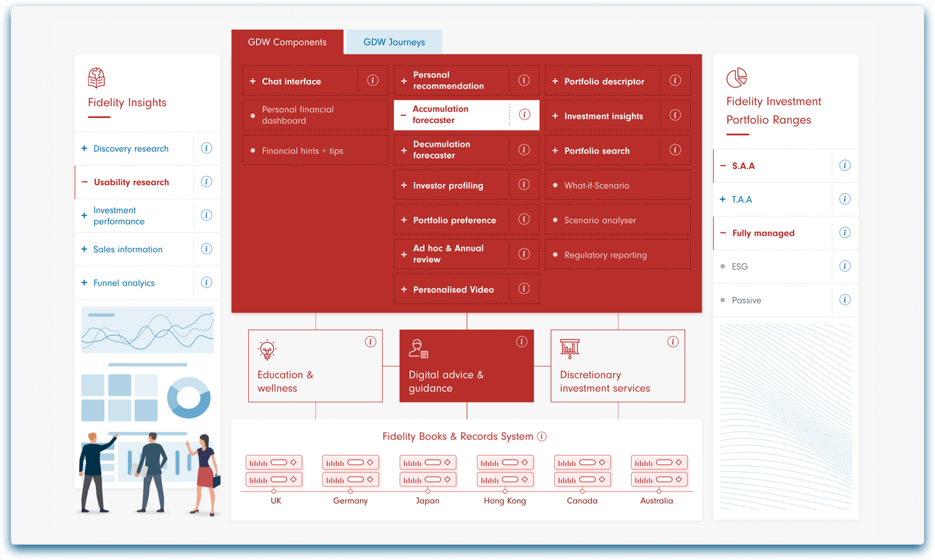Show info for Investment performance
Viewport: 935px width, 560px height.
coord(206,215)
